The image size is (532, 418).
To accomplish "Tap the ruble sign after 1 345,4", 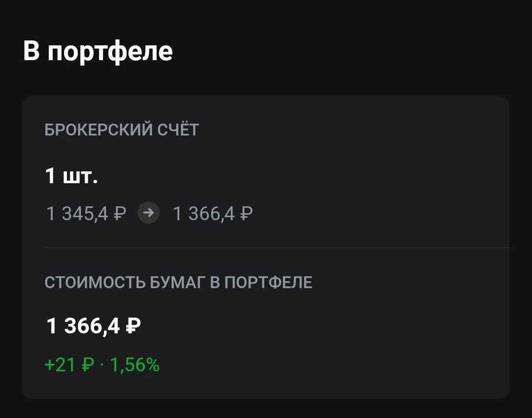I will [119, 214].
